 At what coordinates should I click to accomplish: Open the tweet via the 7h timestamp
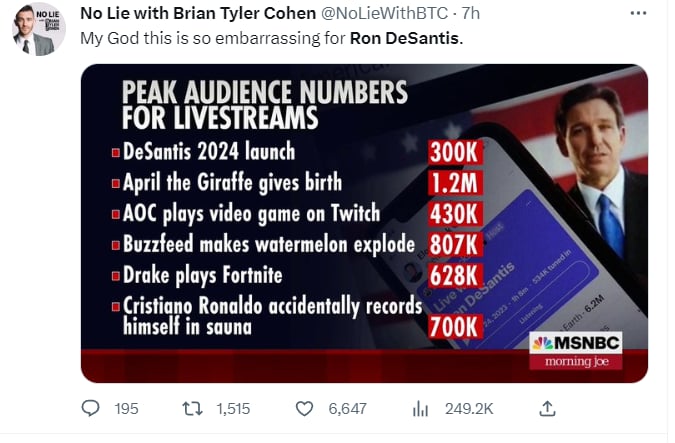pyautogui.click(x=471, y=13)
